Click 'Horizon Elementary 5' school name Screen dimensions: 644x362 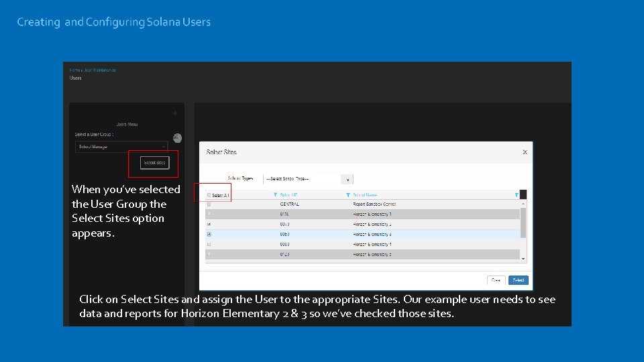pyautogui.click(x=372, y=255)
